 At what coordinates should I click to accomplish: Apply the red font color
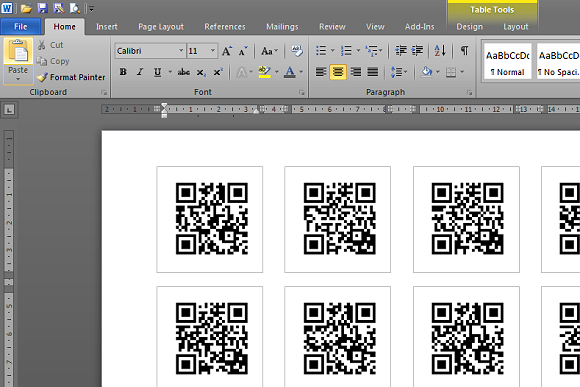click(290, 72)
